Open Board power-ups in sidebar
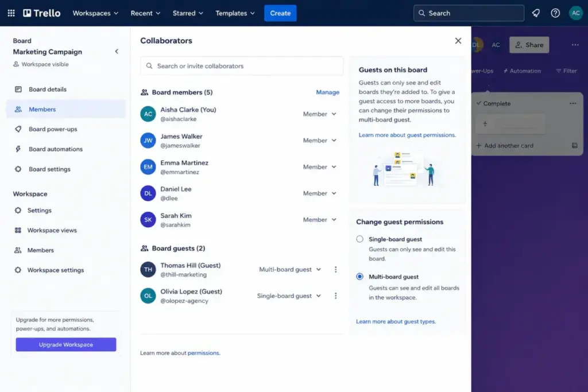This screenshot has width=588, height=392. click(66, 129)
